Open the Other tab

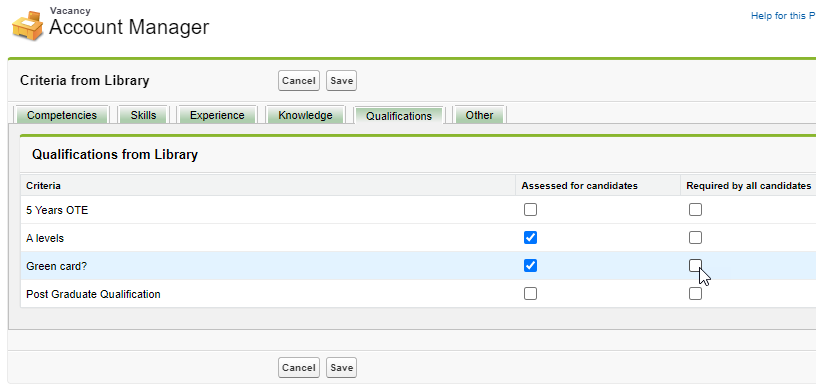479,115
